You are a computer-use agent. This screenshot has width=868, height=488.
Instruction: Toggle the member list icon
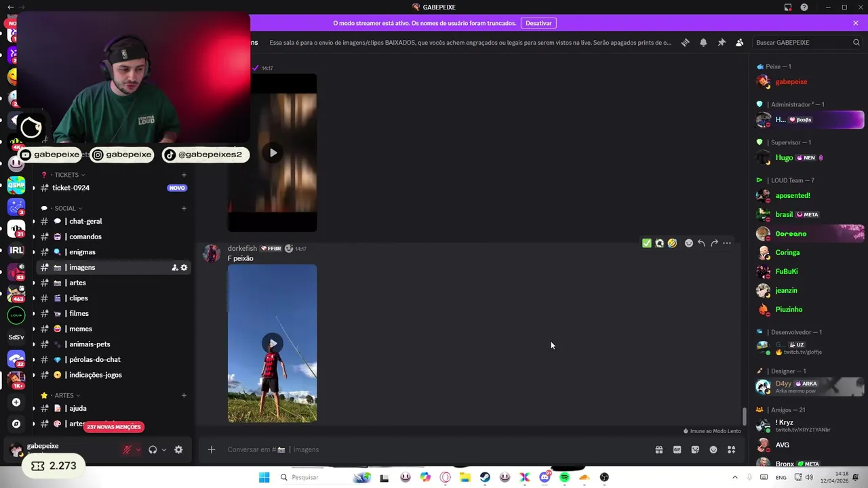pos(739,42)
